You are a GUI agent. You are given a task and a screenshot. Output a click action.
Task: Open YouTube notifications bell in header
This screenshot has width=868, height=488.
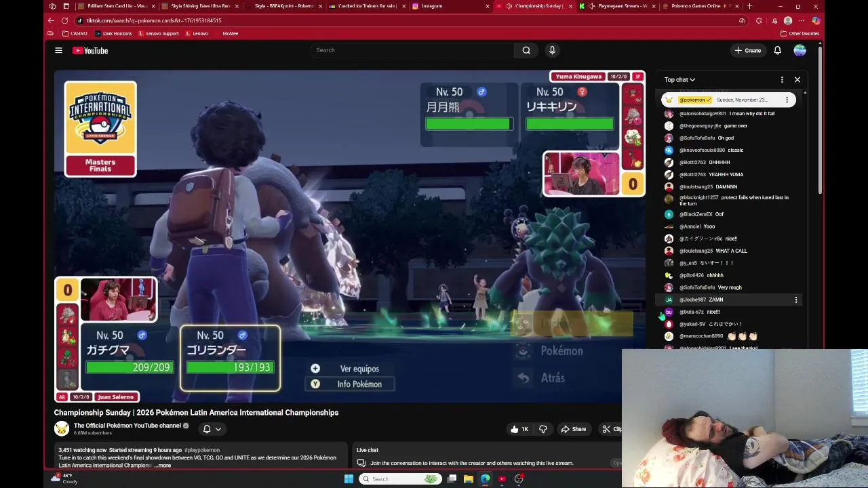[x=778, y=50]
